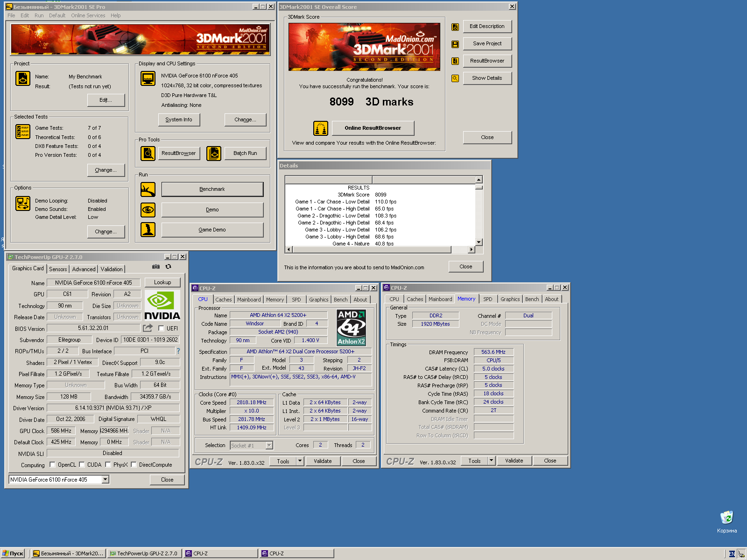Click the Lookup button in GPU-Z
747x560 pixels.
162,282
